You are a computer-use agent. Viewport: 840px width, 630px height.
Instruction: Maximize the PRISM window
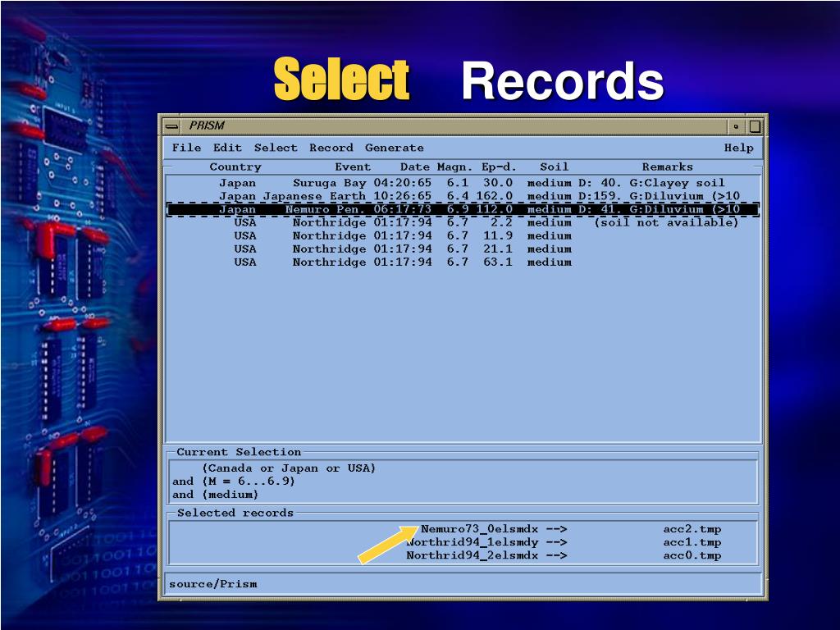click(755, 126)
